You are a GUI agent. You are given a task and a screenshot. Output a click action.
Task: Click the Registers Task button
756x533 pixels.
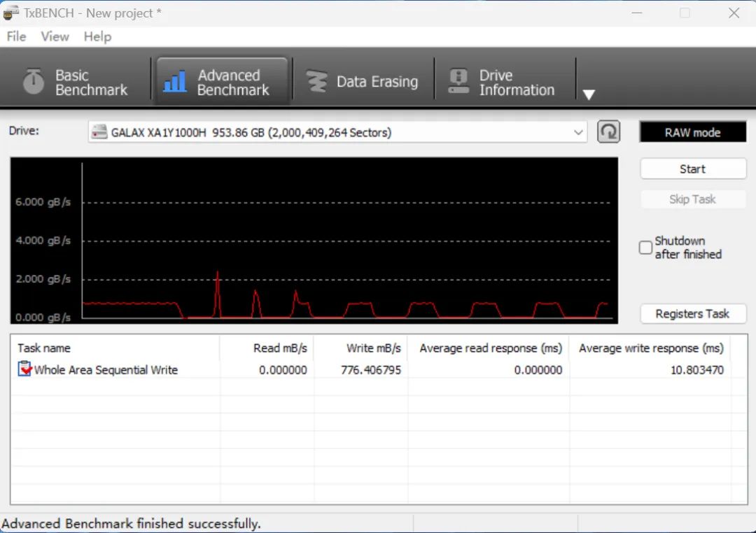coord(692,313)
